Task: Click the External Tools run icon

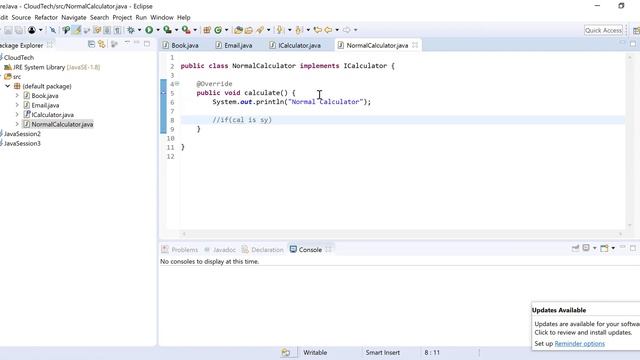Action: [x=186, y=30]
